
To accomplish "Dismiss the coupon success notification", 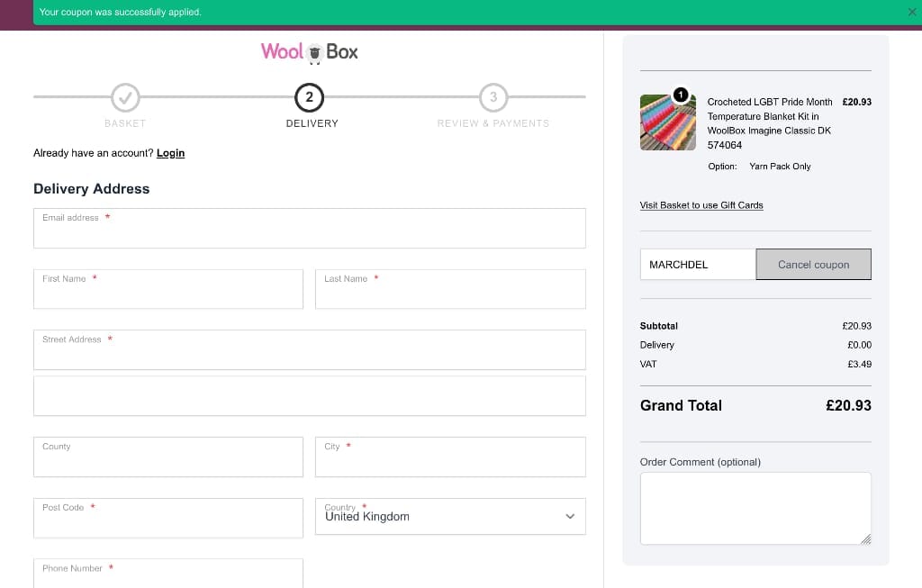I will click(x=911, y=12).
